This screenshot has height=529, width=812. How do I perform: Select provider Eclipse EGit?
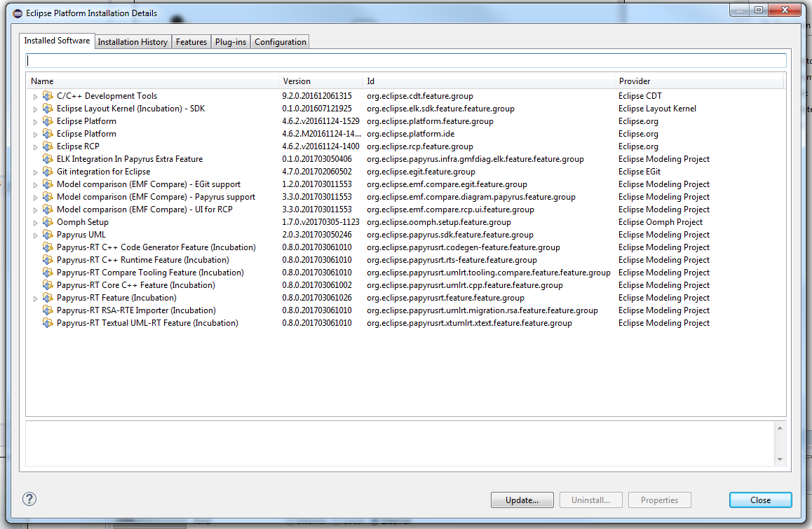click(640, 172)
